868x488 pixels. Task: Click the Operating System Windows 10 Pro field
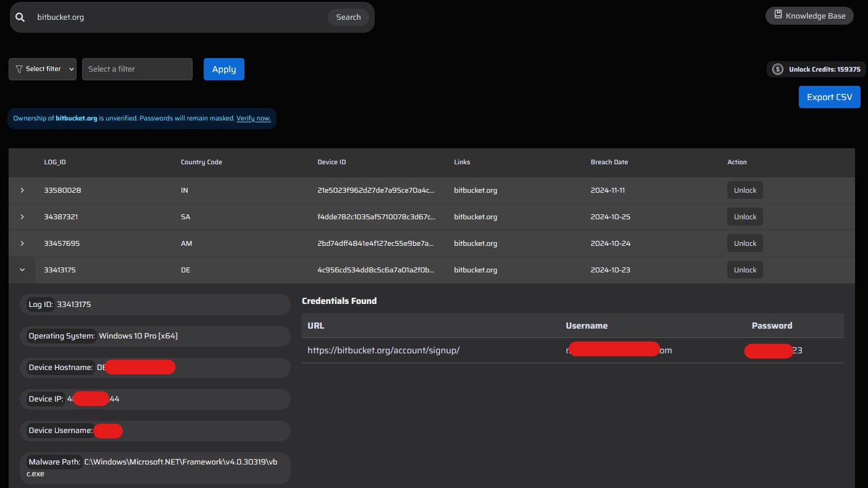point(156,336)
